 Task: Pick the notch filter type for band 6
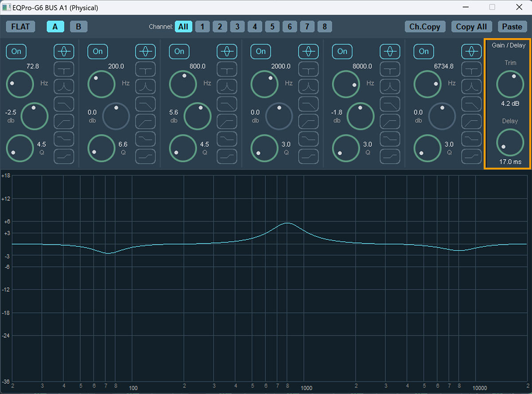pyautogui.click(x=471, y=69)
